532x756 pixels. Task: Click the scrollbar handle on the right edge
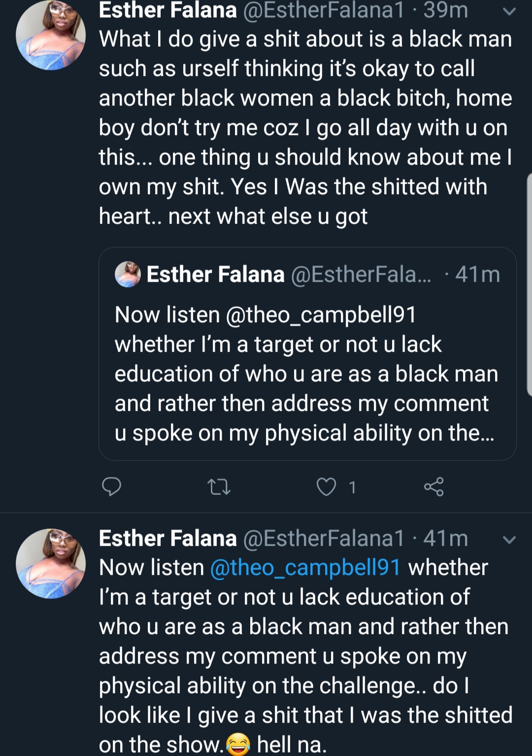click(529, 284)
